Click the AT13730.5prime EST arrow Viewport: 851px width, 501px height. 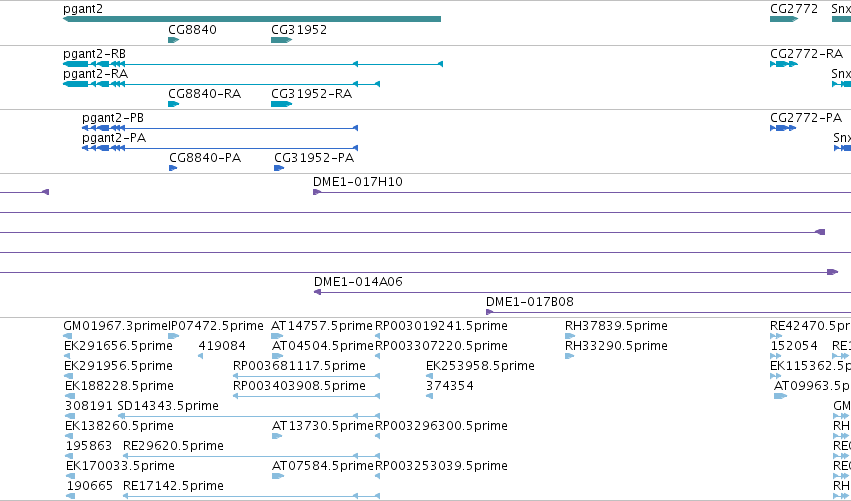[277, 436]
